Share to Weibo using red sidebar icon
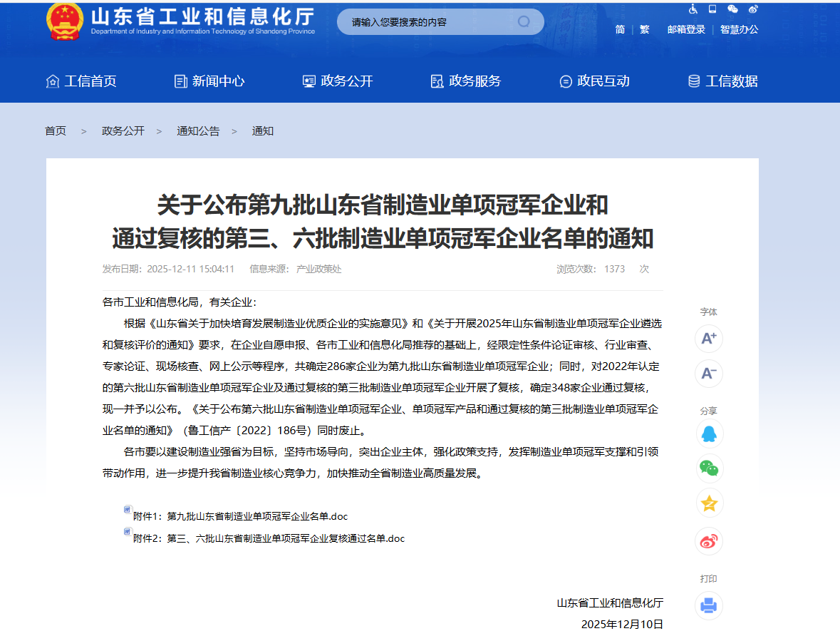Screen dimensions: 840x631 click(708, 541)
